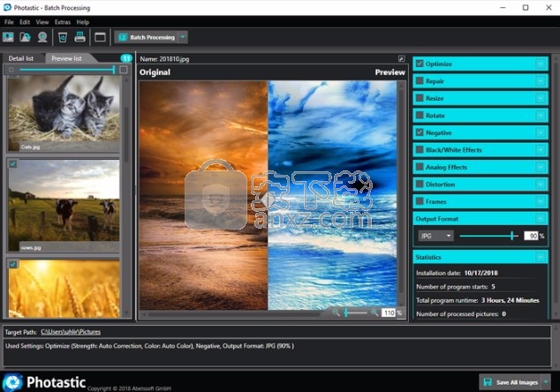Viewport: 560px width, 392px height.
Task: Expand the Repair section arrow
Action: point(541,81)
